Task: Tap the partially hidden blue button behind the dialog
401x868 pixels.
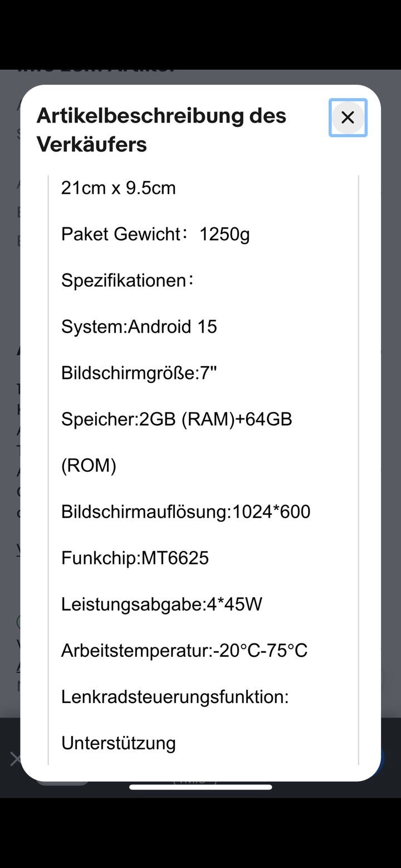Action: [383, 758]
